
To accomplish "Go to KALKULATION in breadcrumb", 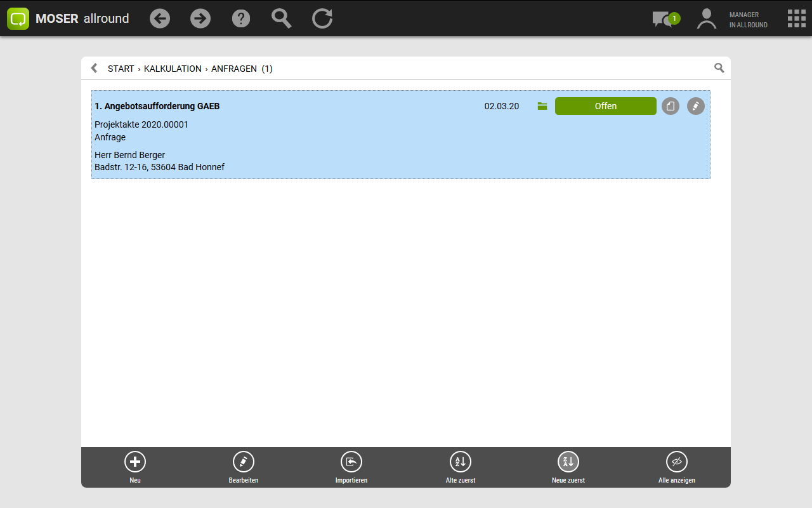I will pos(173,69).
